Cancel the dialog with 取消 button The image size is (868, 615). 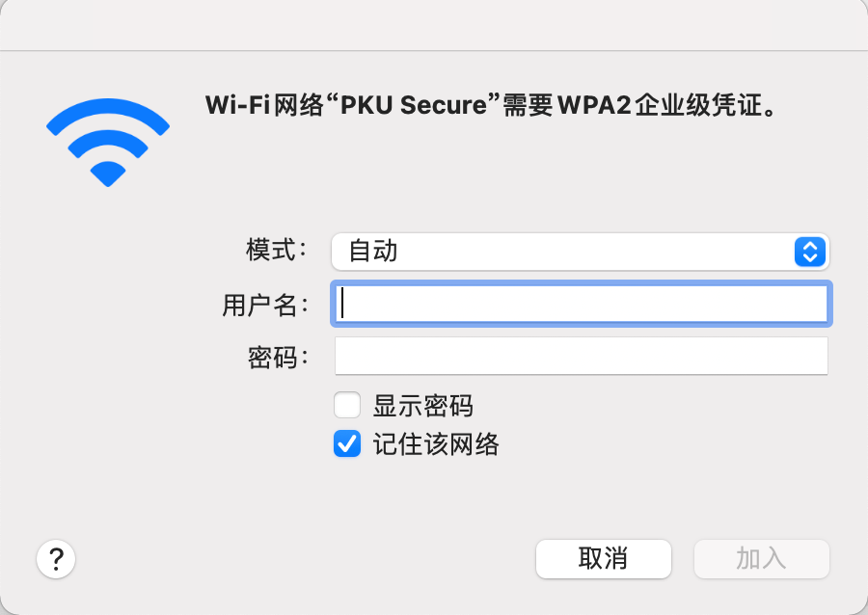604,559
